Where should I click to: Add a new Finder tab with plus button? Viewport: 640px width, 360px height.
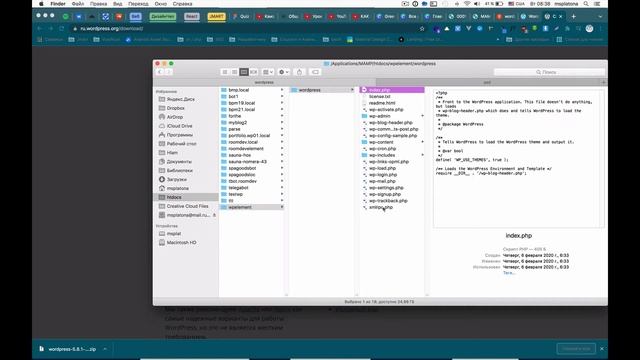(603, 82)
